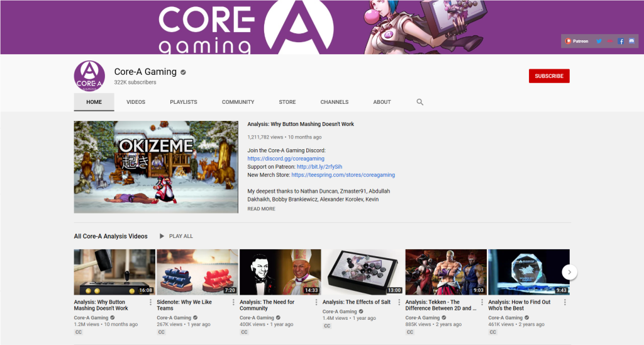Click title Analysis: The Need for Community

coord(267,305)
